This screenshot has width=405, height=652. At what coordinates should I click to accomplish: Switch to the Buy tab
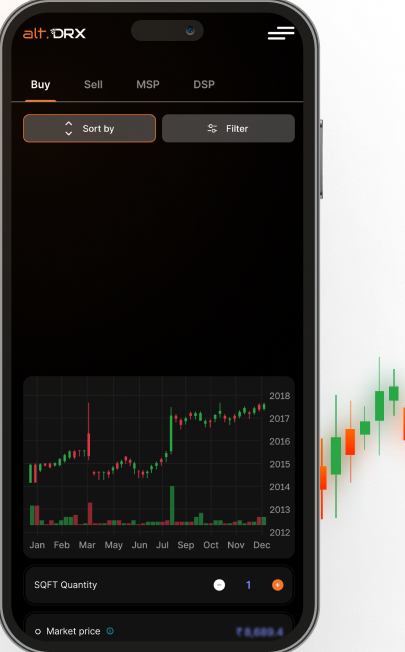40,84
